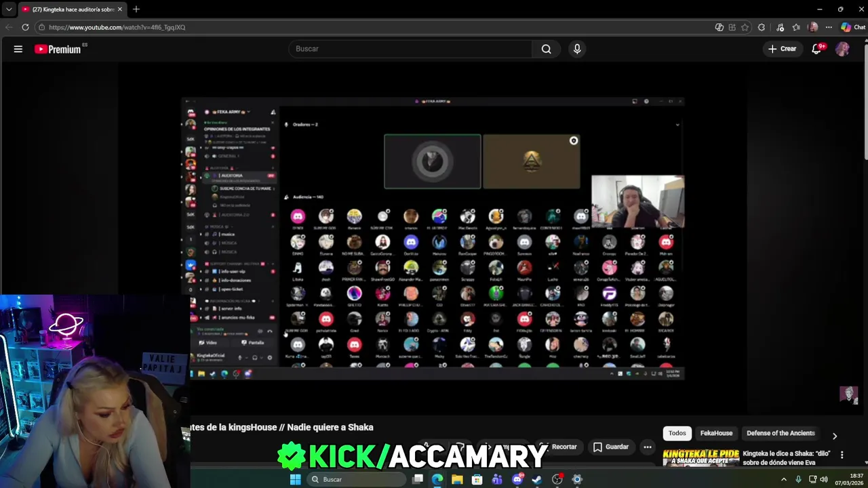
Task: Open the volume control in system tray
Action: click(824, 479)
